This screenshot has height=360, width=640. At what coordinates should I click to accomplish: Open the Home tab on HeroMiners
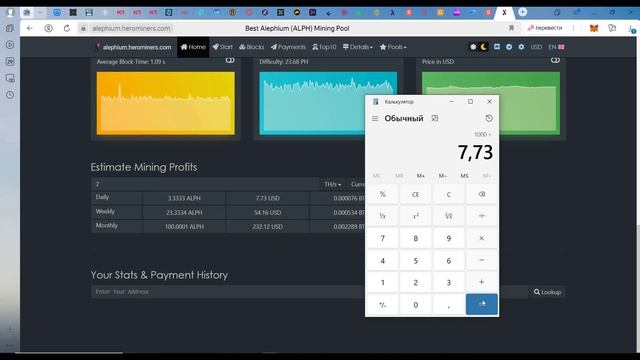tap(193, 47)
